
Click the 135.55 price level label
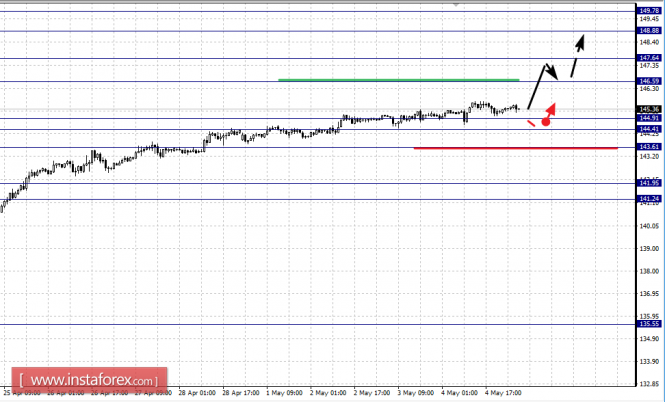click(649, 324)
